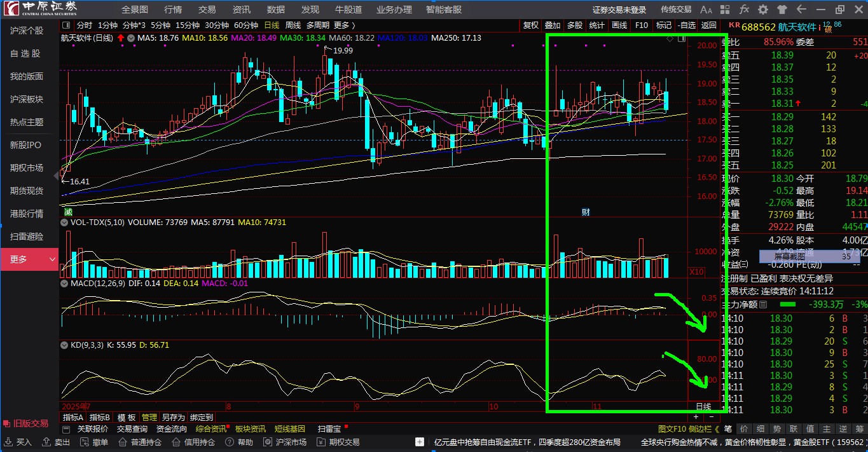Toggle 叠加 overlay on chart
Image resolution: width=868 pixels, height=452 pixels.
pos(553,25)
